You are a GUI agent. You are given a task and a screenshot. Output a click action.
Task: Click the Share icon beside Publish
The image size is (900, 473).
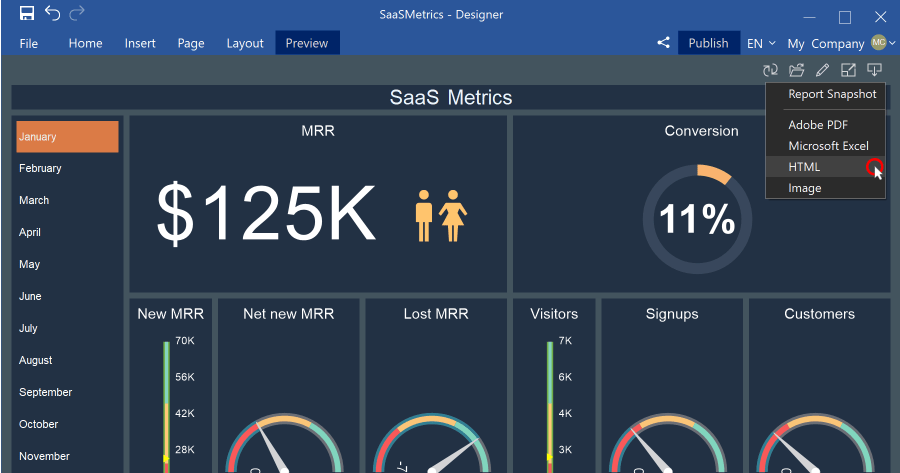pos(663,43)
